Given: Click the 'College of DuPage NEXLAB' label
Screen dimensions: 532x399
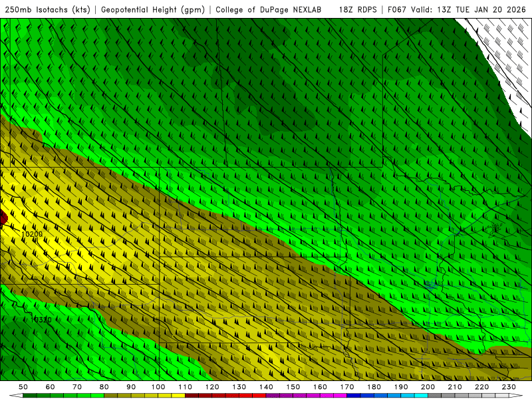Looking at the screenshot, I should [x=269, y=10].
